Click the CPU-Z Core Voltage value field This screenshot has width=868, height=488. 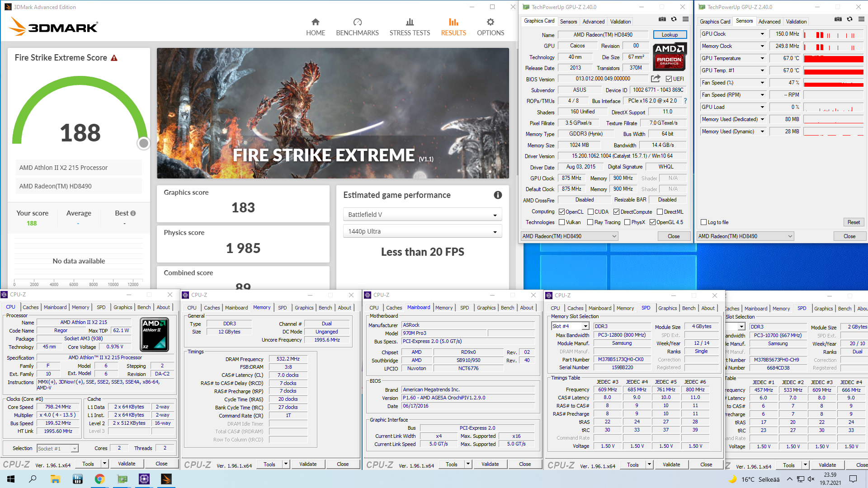click(x=115, y=347)
